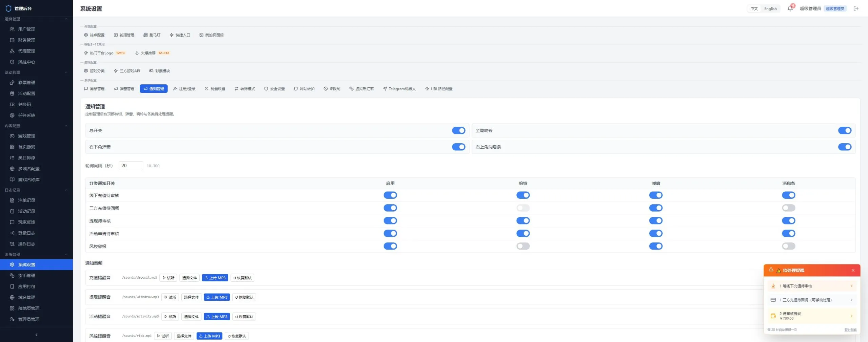Click 恢复默认 for 提现提醒音
Screen dimensions: 868x342
244,297
